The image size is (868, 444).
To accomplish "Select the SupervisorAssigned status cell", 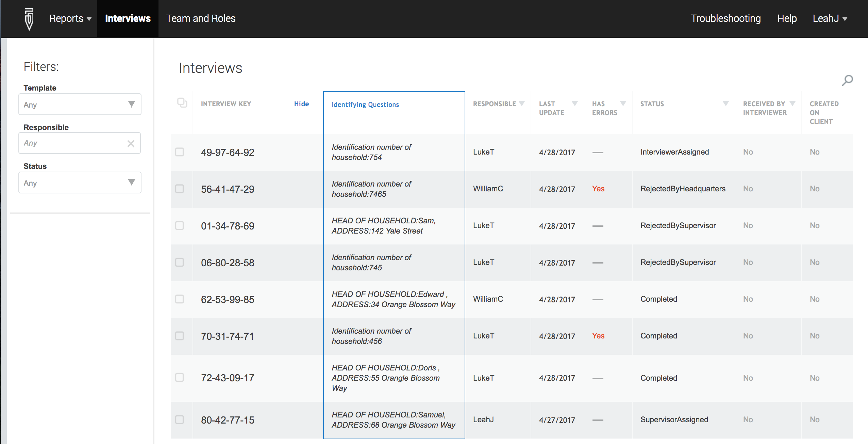I will [x=674, y=419].
